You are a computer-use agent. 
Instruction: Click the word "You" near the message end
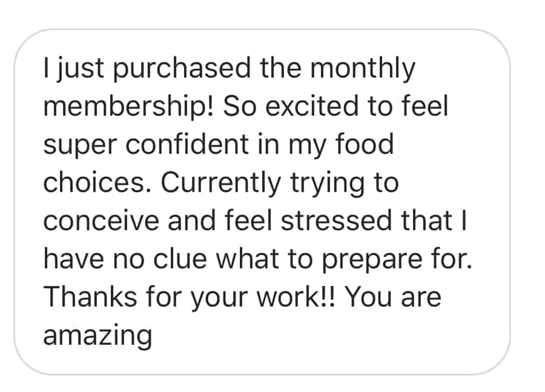(x=368, y=297)
